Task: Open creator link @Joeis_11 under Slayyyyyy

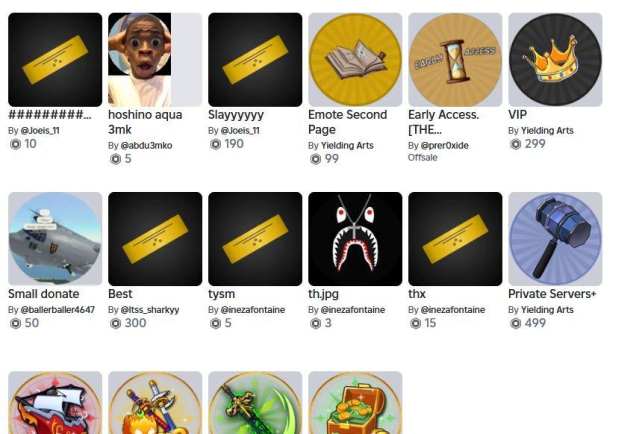Action: [240, 131]
